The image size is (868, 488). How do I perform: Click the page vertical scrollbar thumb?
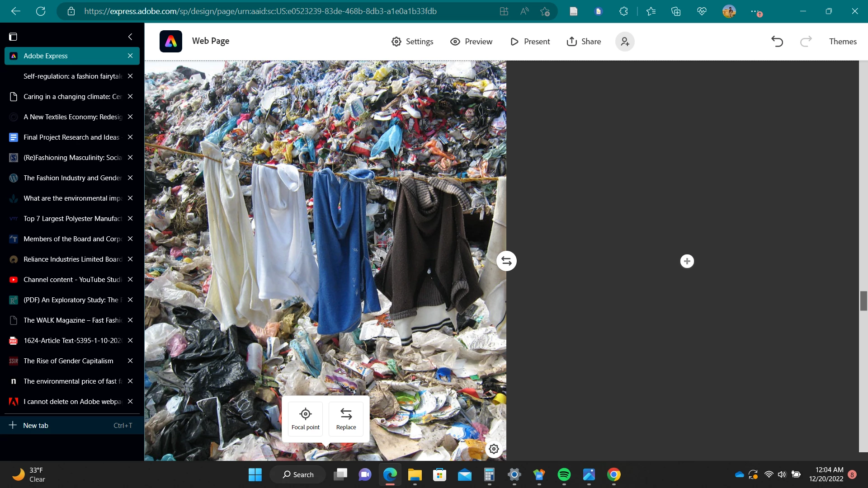(x=863, y=301)
